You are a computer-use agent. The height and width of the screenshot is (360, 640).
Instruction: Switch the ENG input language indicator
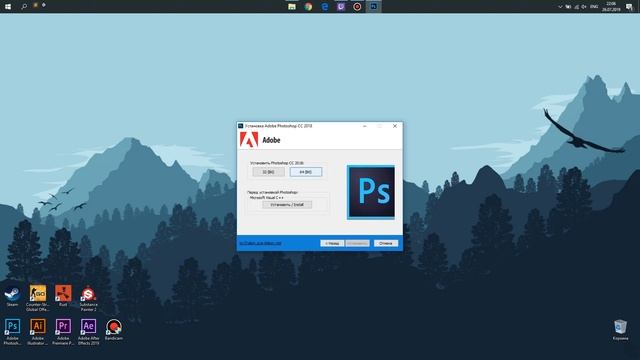[594, 7]
